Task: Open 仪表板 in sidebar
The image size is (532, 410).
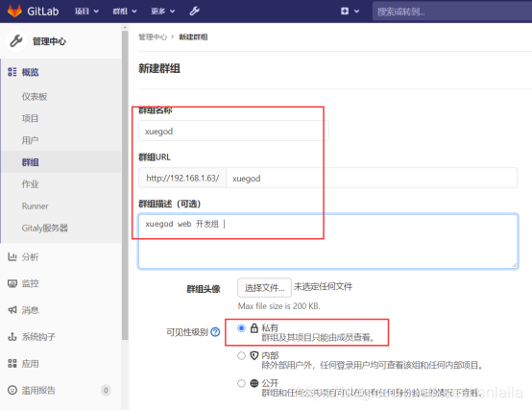Action: (x=35, y=97)
